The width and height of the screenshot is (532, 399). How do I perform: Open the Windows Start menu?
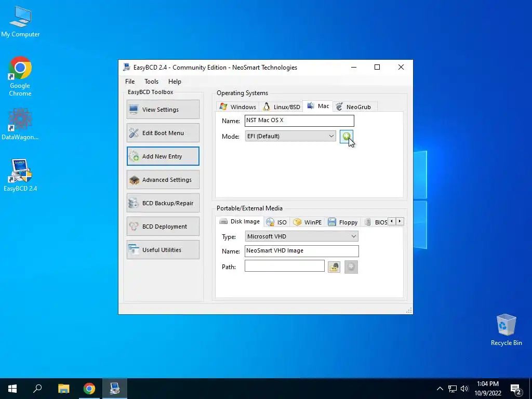click(12, 389)
